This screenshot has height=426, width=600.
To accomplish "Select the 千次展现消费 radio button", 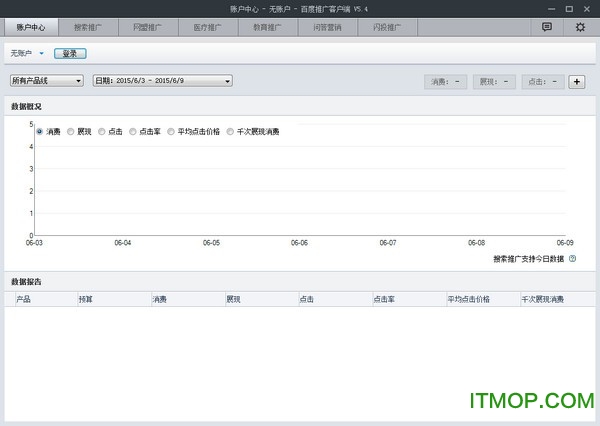I will (x=231, y=131).
